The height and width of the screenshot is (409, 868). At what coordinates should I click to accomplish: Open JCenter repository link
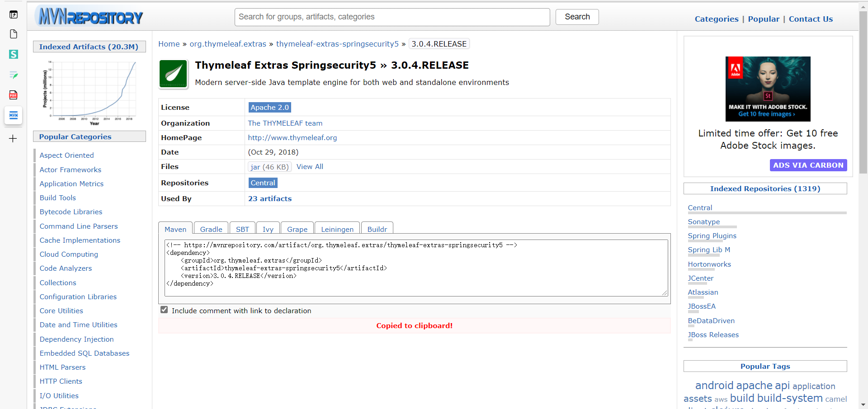coord(701,278)
